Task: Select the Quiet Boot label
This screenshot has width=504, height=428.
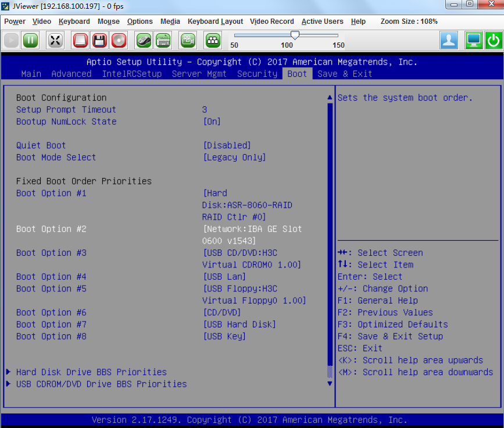Action: pos(41,145)
